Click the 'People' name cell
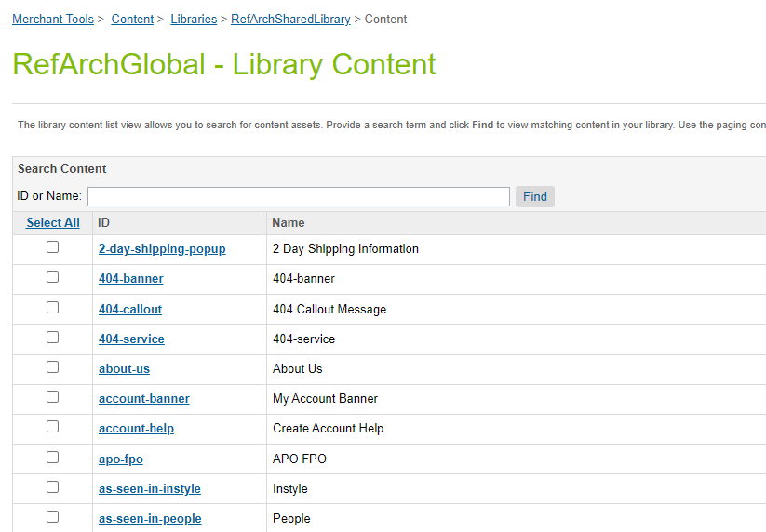Viewport: 766px width, 532px height. click(291, 519)
